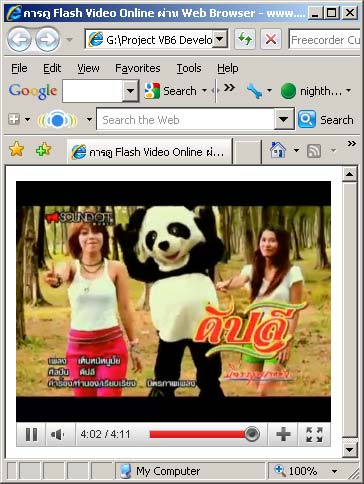Expand dropdown next to Freecorder plus icon
Image resolution: width=364 pixels, height=484 pixels.
(27, 119)
